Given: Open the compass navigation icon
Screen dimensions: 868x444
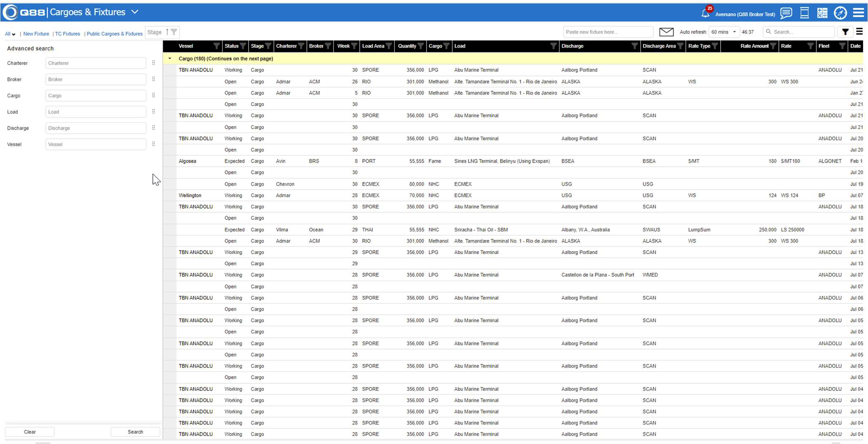Looking at the screenshot, I should tap(840, 13).
